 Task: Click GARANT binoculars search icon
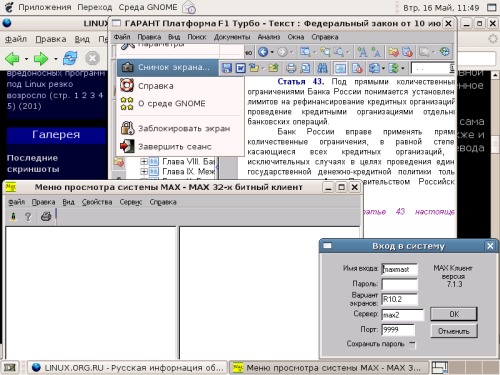pyautogui.click(x=322, y=68)
